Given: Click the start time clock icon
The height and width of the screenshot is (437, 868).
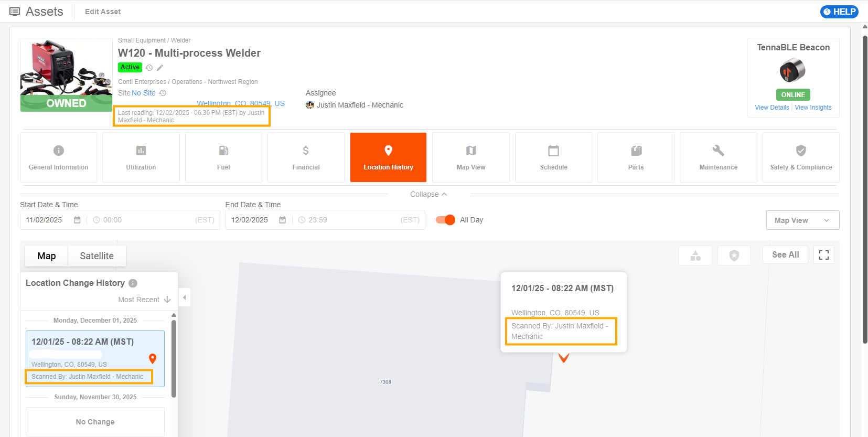Looking at the screenshot, I should click(97, 220).
